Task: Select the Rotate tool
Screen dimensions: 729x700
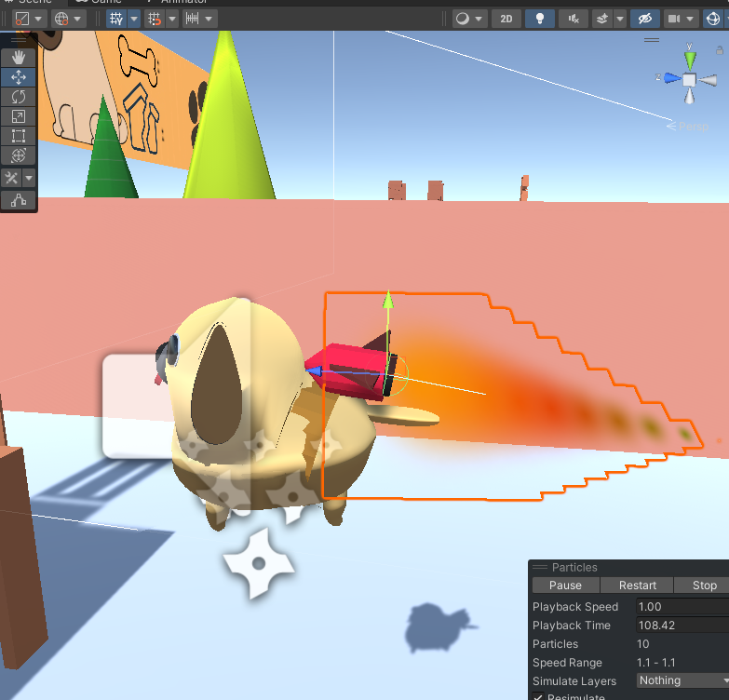Action: point(18,97)
